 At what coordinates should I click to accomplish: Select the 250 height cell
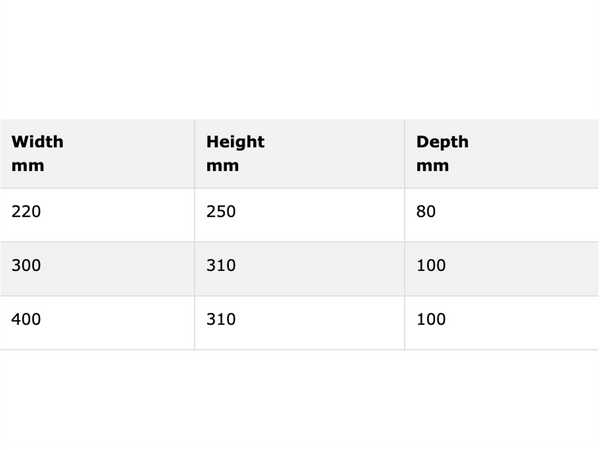click(300, 215)
